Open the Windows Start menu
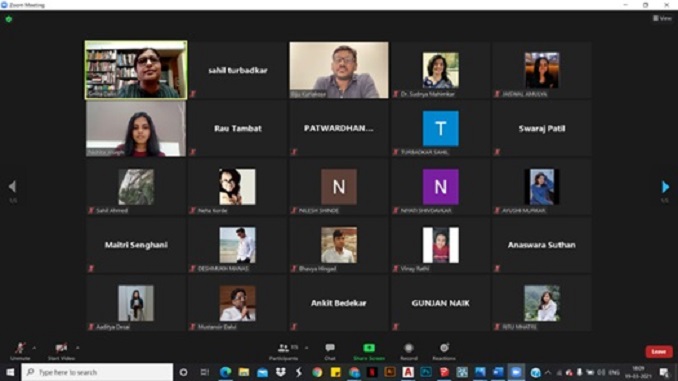The height and width of the screenshot is (381, 678). [10, 372]
